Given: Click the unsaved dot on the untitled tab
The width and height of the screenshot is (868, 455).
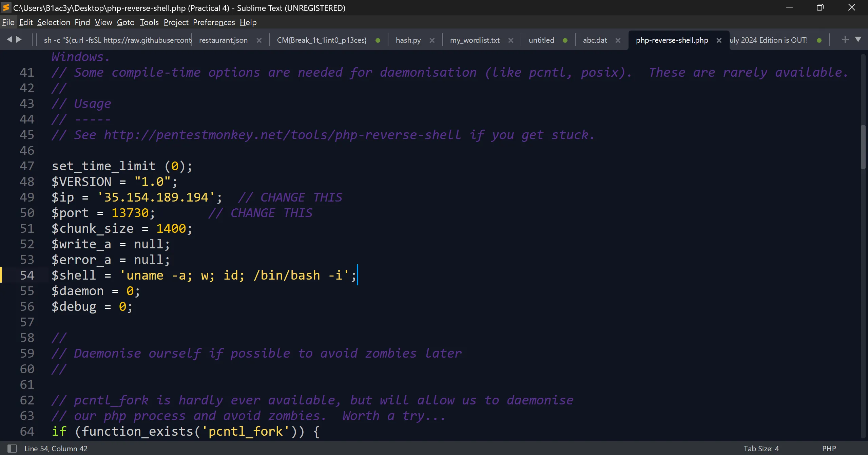Looking at the screenshot, I should click(x=565, y=40).
